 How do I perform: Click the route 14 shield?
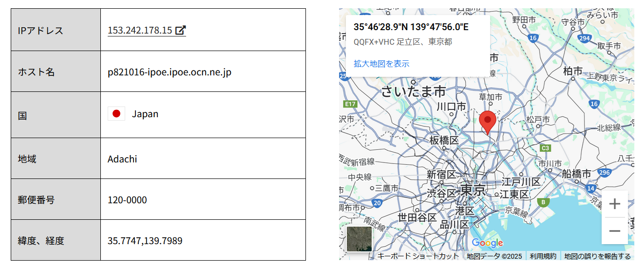coord(591,188)
